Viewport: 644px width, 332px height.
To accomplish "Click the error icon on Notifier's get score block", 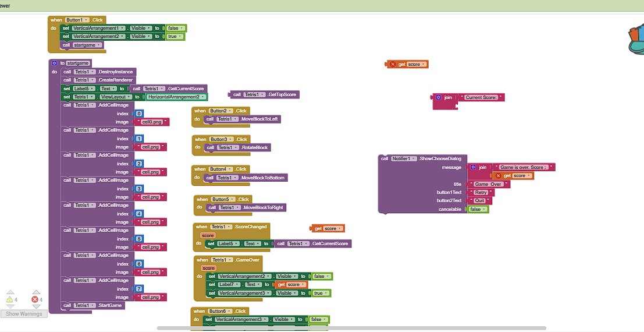I will coord(498,175).
